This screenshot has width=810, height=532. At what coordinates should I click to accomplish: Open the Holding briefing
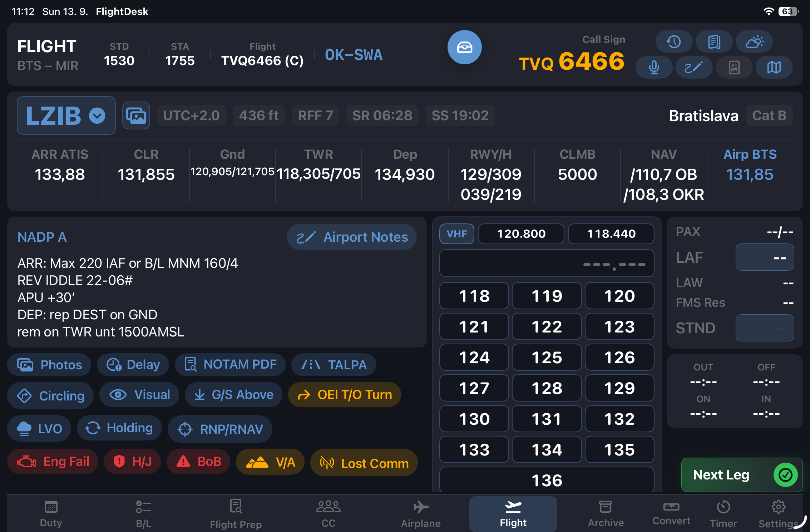pos(119,428)
